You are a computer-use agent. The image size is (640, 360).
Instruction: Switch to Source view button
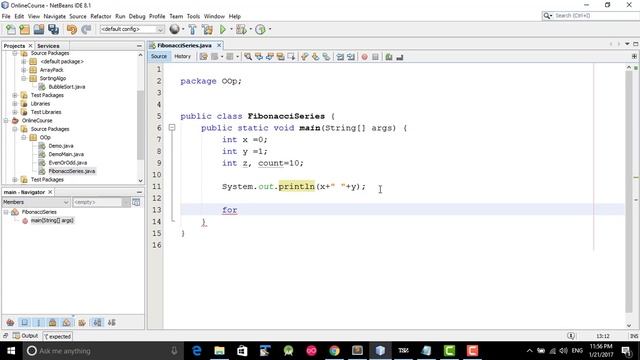tap(159, 56)
